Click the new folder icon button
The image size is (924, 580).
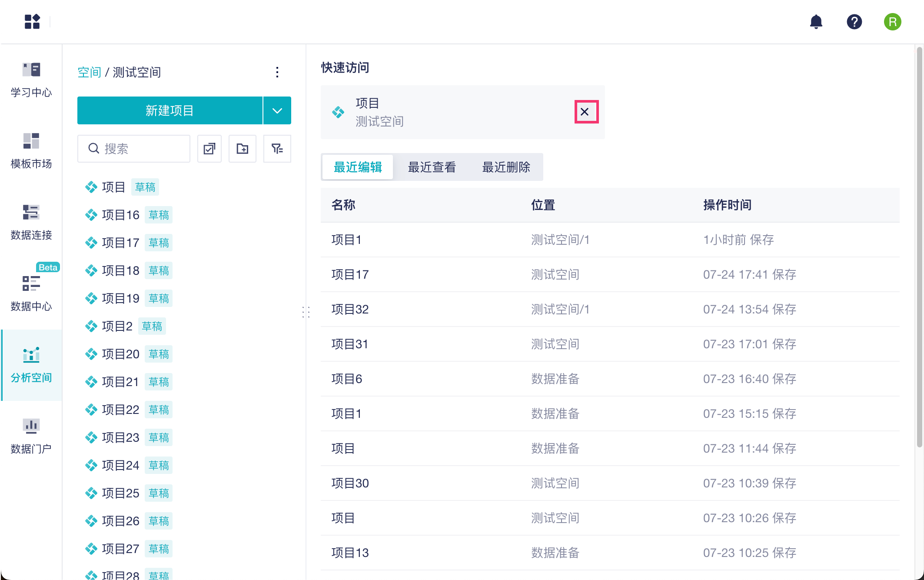243,149
